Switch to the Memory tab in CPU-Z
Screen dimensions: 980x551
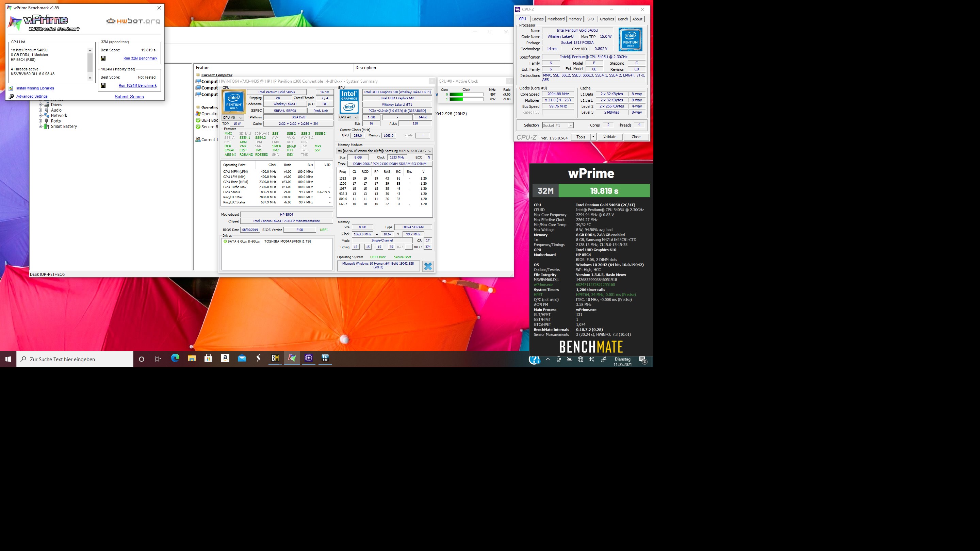(575, 19)
